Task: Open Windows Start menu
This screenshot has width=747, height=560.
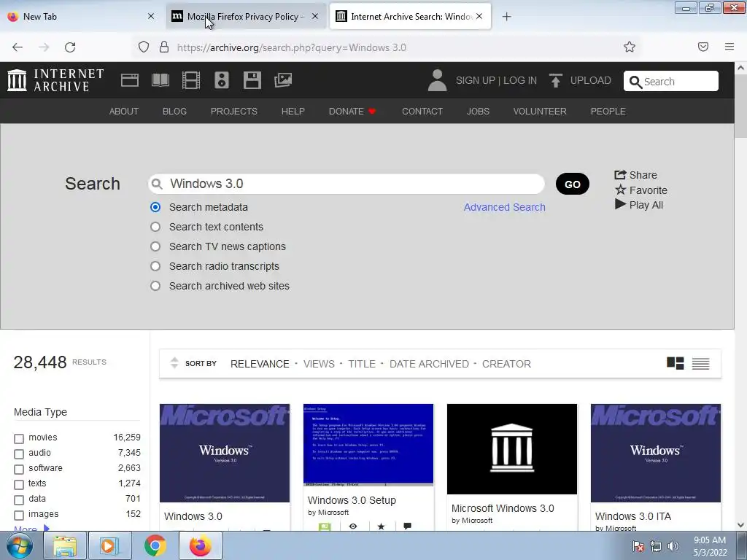Action: point(19,545)
